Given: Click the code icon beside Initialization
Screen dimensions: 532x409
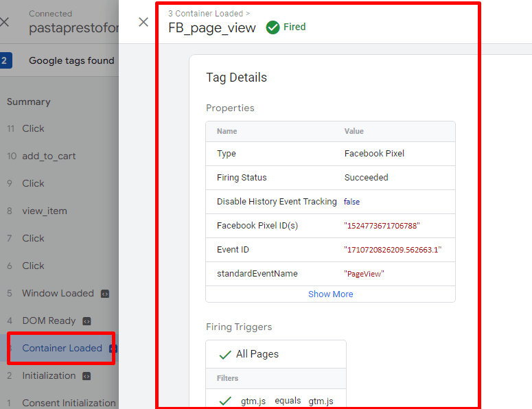Looking at the screenshot, I should pos(86,376).
